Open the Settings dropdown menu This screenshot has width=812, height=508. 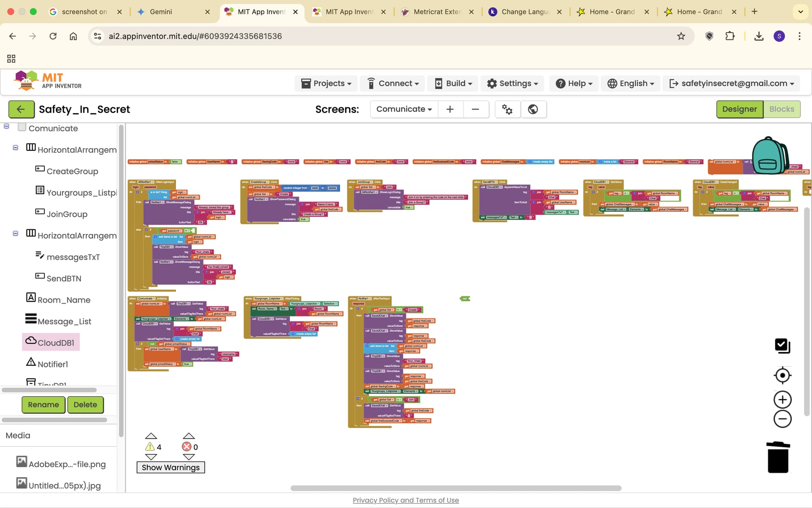point(513,83)
